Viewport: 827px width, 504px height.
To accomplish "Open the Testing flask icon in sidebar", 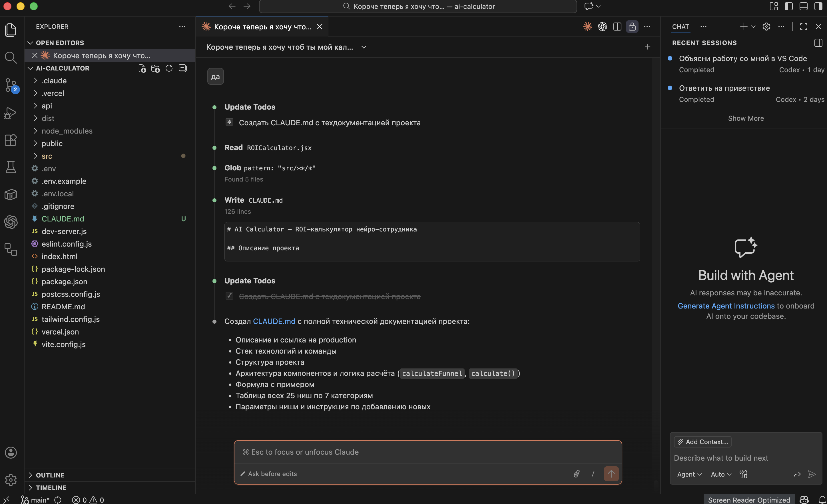I will tap(11, 167).
